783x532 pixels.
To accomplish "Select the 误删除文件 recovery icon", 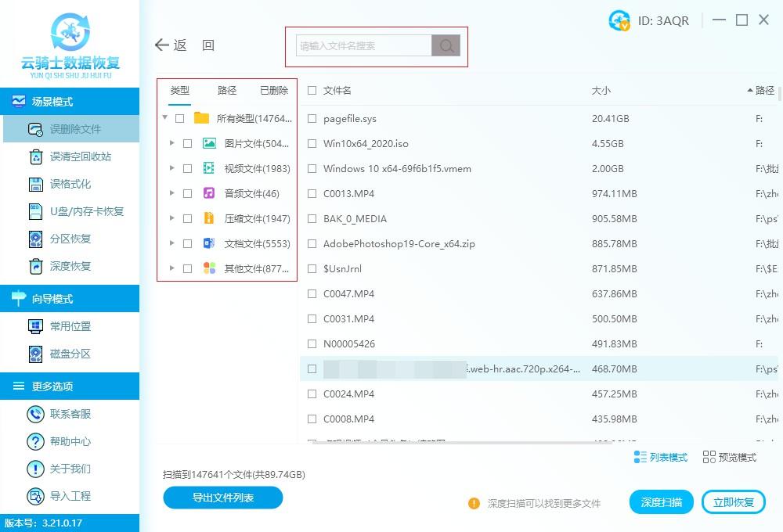I will click(x=35, y=129).
